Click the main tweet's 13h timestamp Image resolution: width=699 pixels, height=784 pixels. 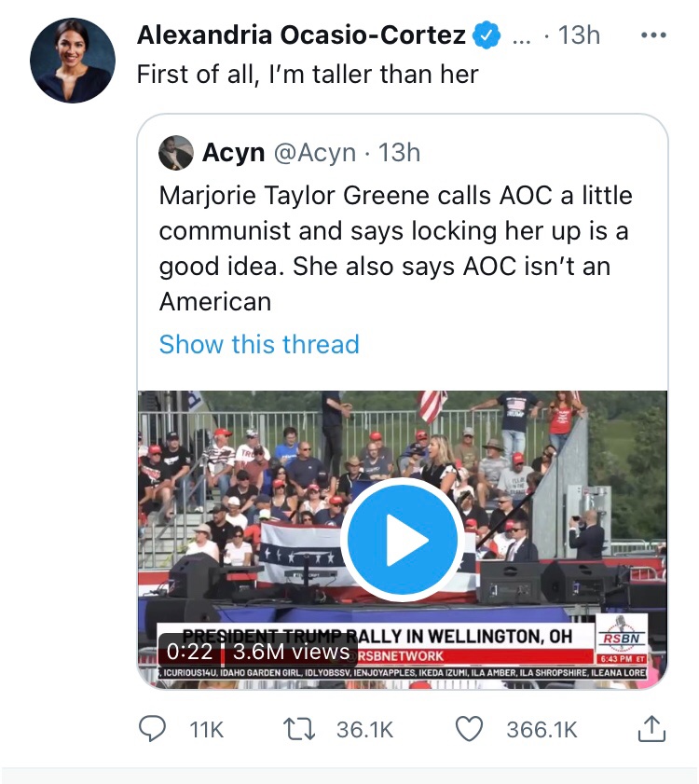[x=578, y=35]
